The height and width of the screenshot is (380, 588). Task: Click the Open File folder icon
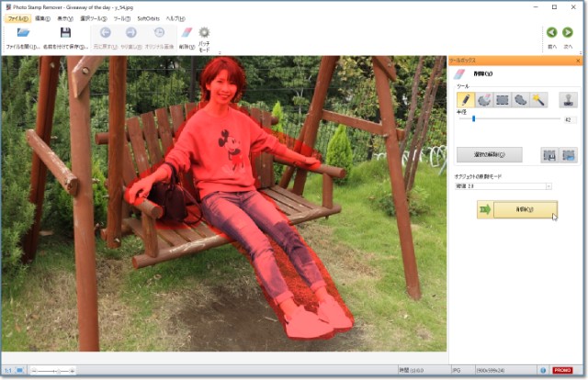[23, 34]
